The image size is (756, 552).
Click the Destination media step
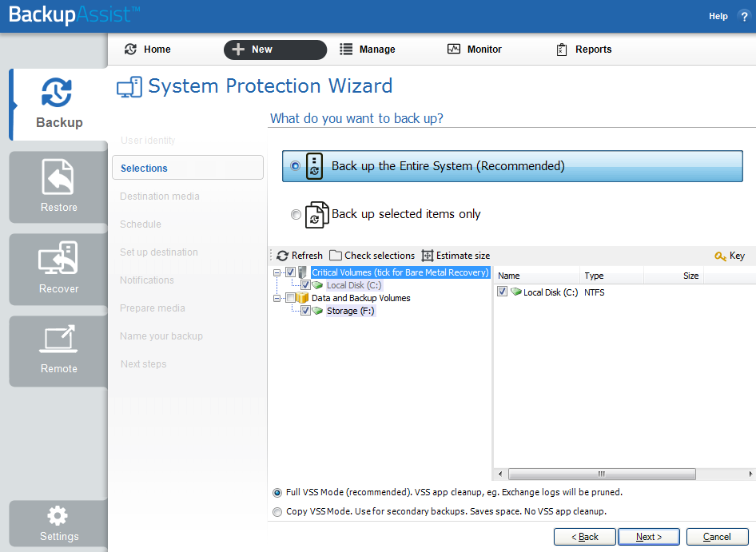click(x=160, y=197)
